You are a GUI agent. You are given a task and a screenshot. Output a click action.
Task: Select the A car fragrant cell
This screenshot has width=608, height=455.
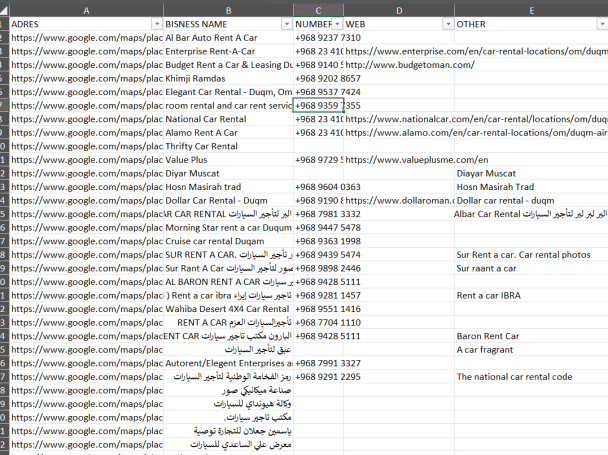531,350
